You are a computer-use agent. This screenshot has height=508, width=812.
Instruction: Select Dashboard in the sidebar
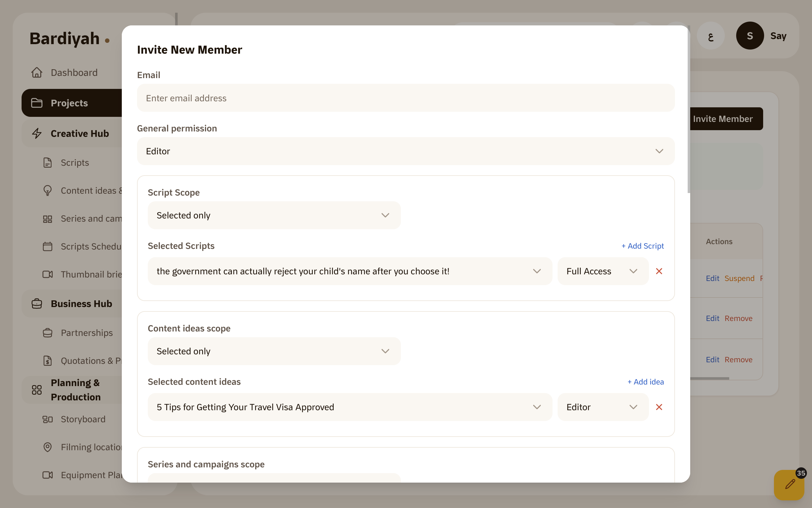74,73
